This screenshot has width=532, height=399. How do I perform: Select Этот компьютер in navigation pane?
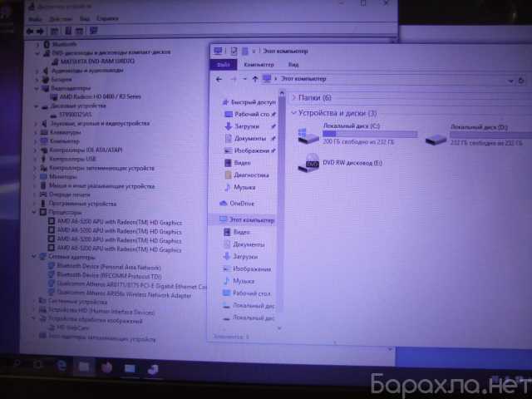251,219
